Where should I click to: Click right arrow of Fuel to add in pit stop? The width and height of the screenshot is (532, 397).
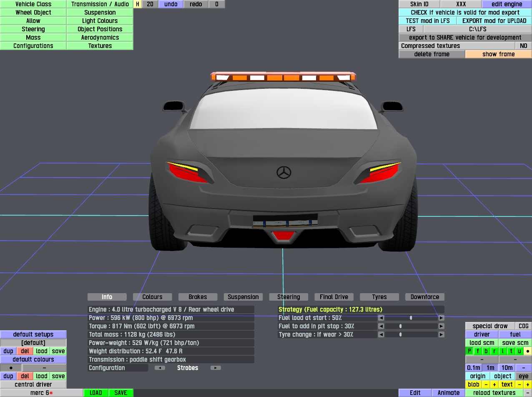point(441,326)
